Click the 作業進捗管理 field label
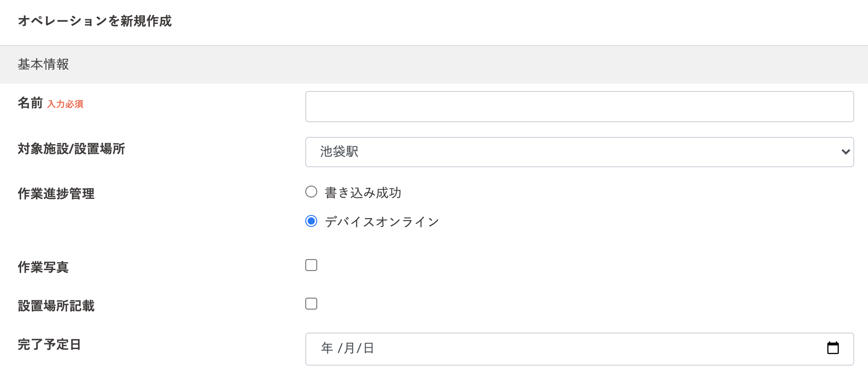868x373 pixels. tap(56, 194)
